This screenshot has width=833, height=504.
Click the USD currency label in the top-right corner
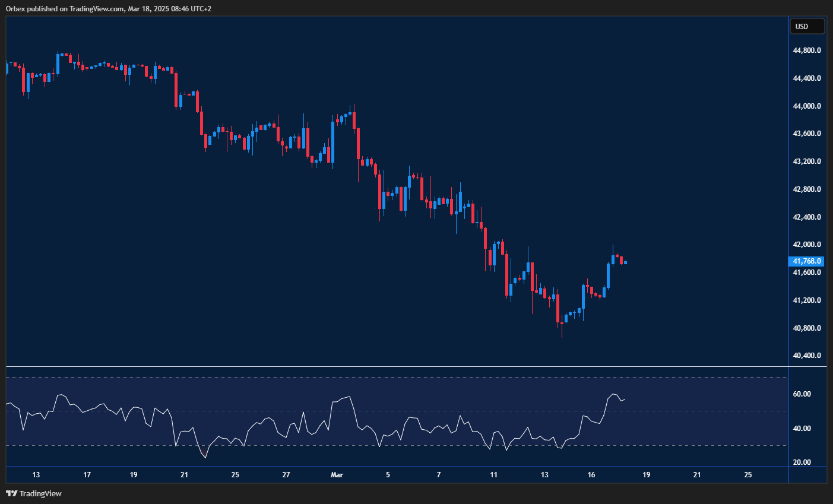point(807,26)
